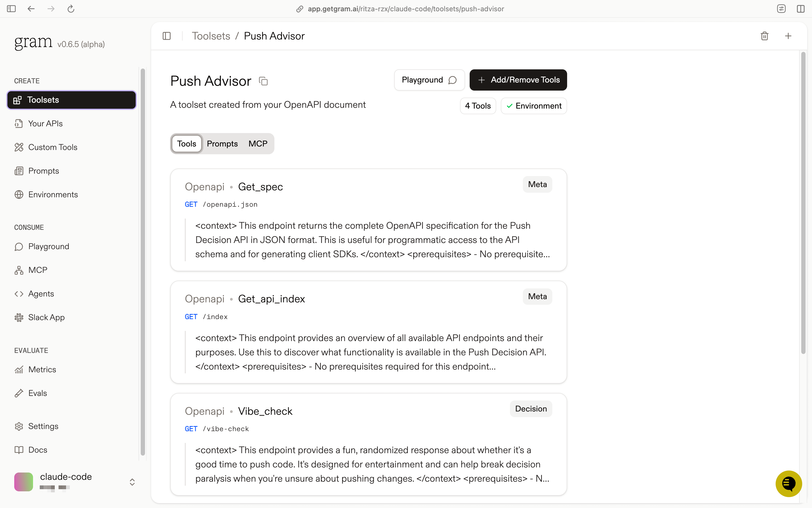Viewport: 812px width, 508px height.
Task: Click the /openapi.json path
Action: point(230,205)
